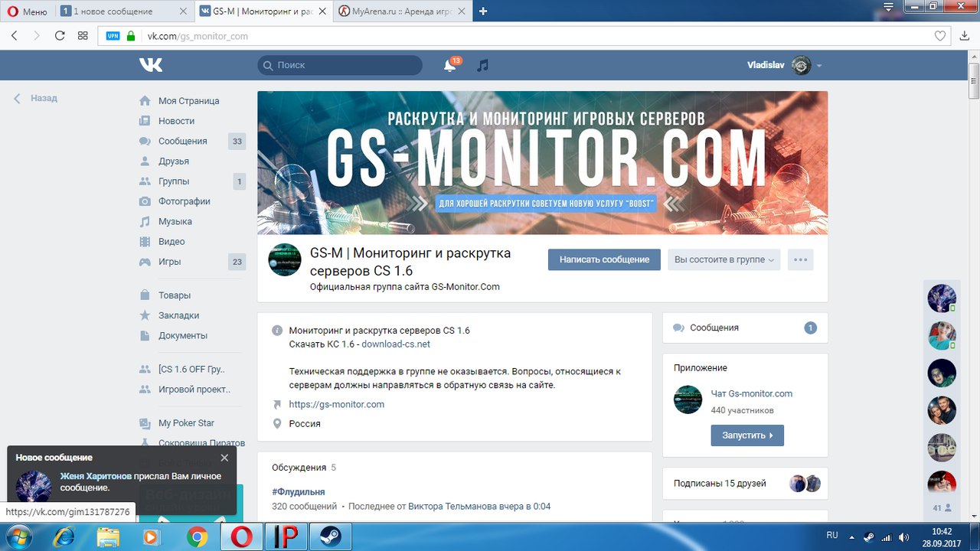
Task: Click the friends online counter 41 icon
Action: point(942,507)
